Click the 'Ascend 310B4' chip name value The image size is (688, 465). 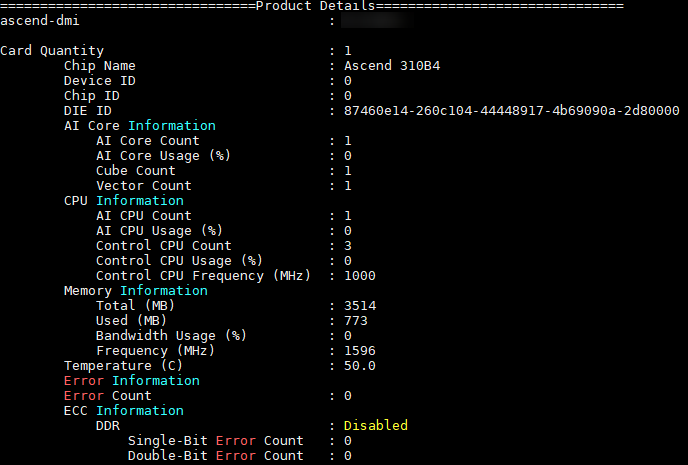point(392,66)
